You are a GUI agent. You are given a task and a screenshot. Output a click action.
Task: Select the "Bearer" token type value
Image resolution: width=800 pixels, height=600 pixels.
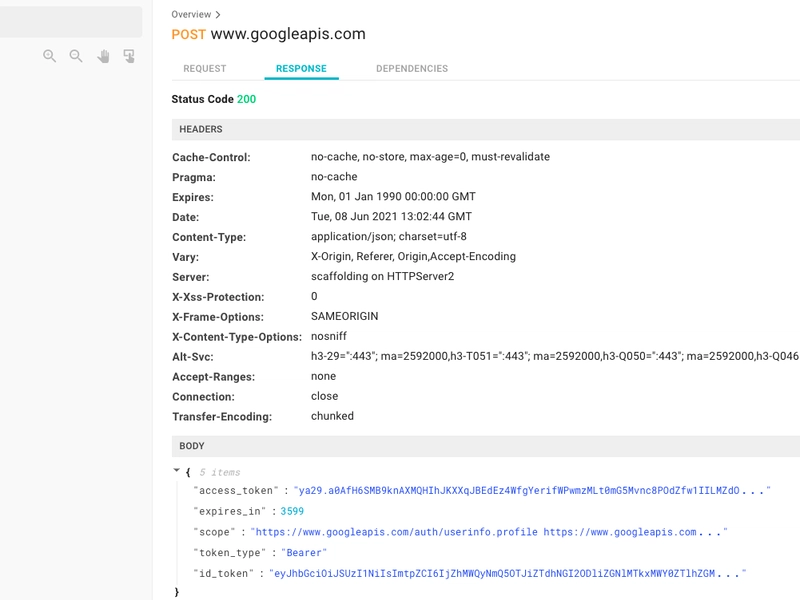point(304,553)
